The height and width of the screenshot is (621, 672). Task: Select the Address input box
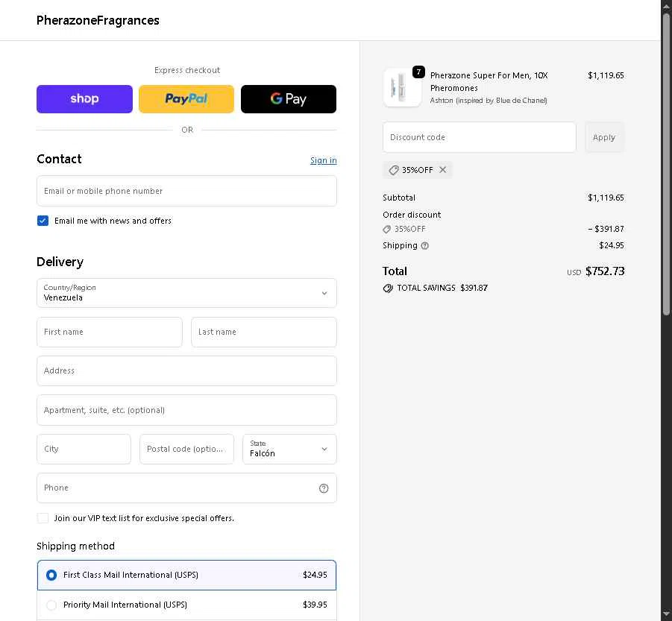pos(186,371)
